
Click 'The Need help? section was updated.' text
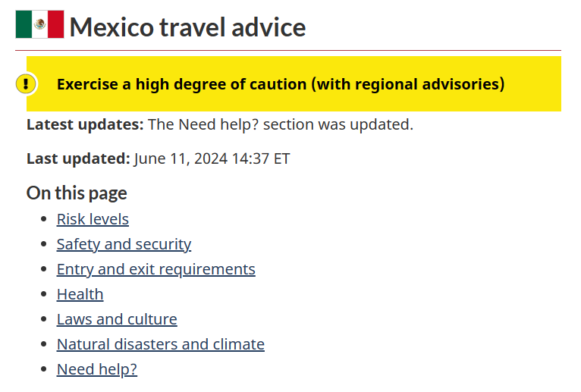281,124
